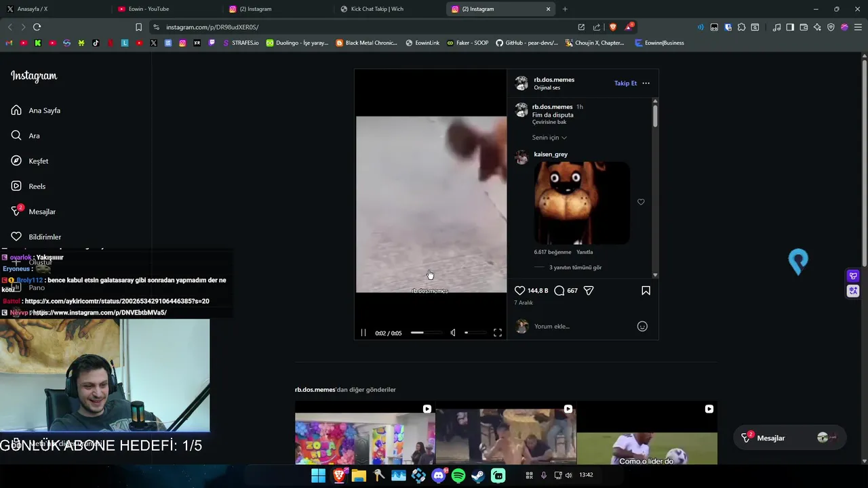
Task: Click the Instagram logo
Action: pos(34,76)
